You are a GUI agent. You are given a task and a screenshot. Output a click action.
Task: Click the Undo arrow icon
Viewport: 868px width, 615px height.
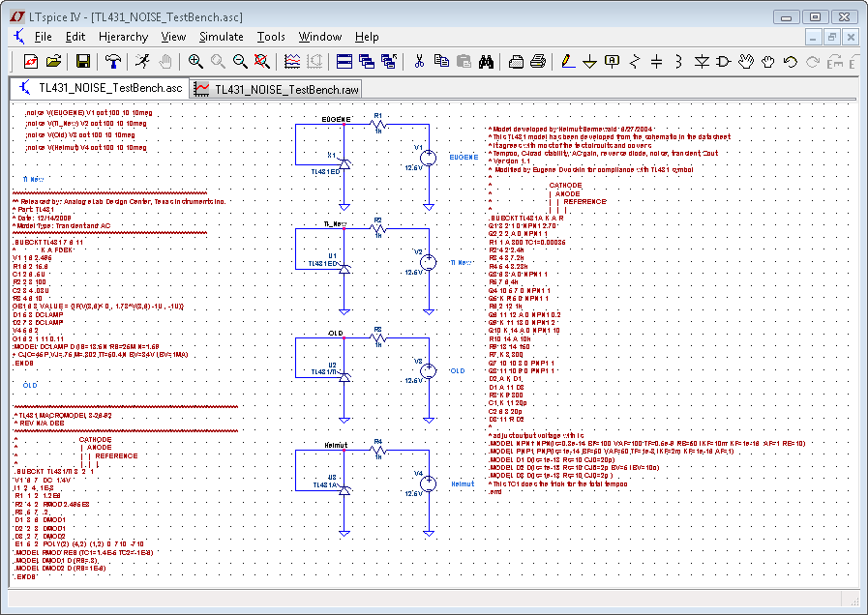click(x=791, y=61)
